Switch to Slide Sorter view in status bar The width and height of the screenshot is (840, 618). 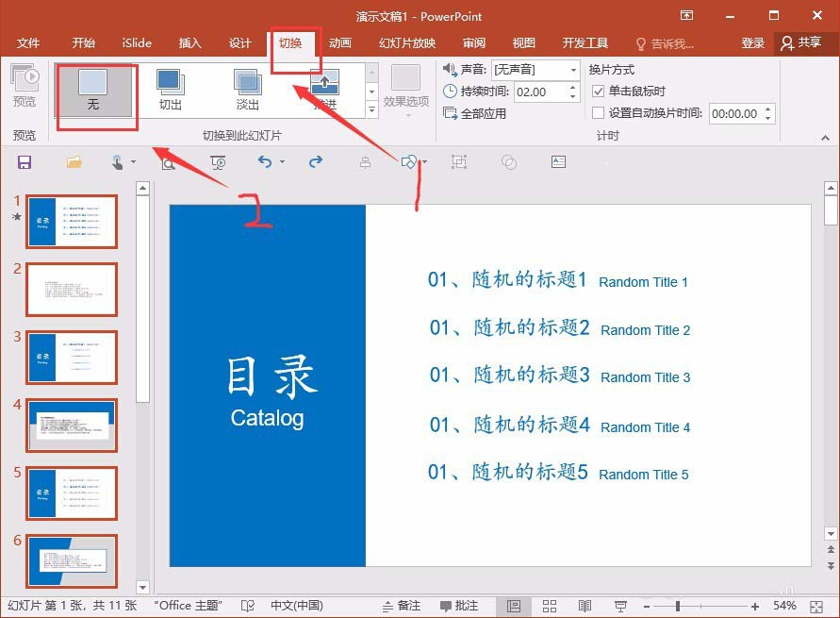pyautogui.click(x=550, y=606)
